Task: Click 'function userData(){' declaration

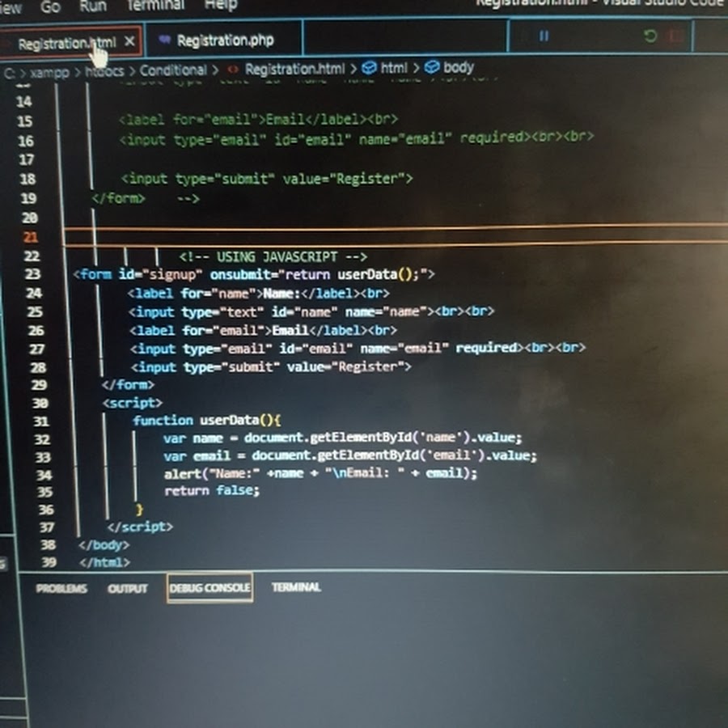Action: [x=207, y=420]
